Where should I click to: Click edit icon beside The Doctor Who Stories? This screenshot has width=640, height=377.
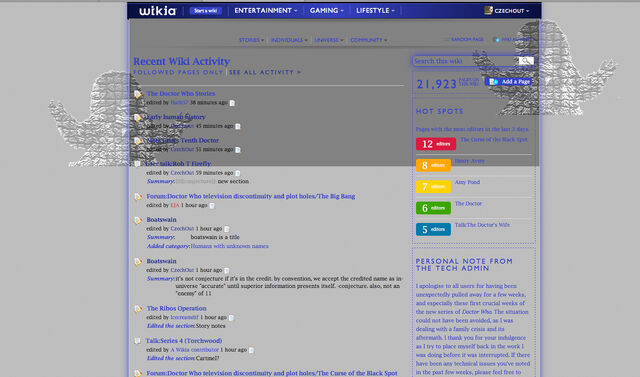[138, 94]
